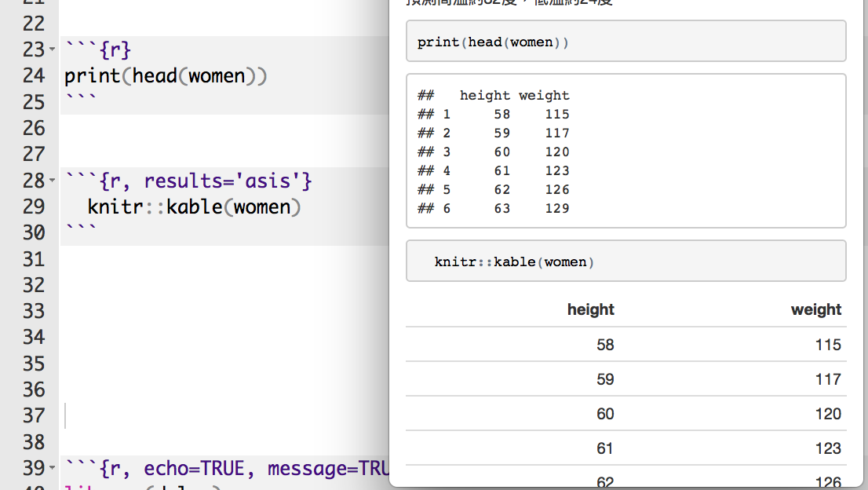Click the 59 cell in kable table
This screenshot has width=868, height=490.
(x=605, y=379)
